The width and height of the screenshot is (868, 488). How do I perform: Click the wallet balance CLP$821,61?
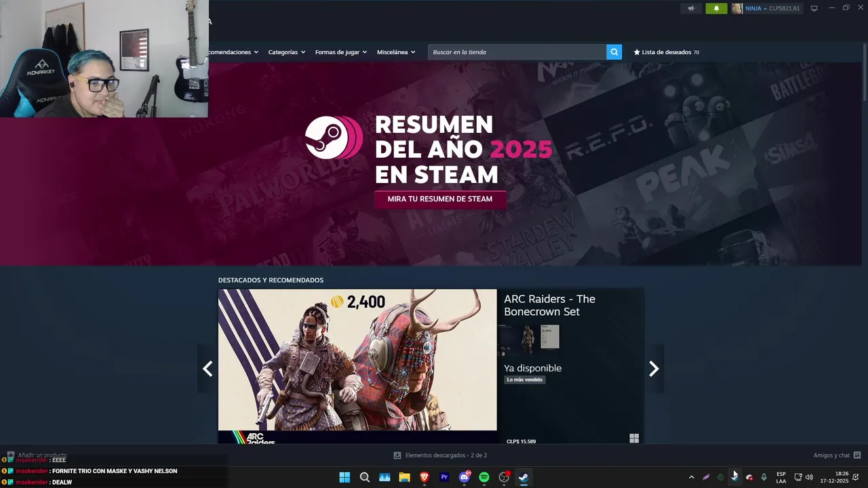785,9
